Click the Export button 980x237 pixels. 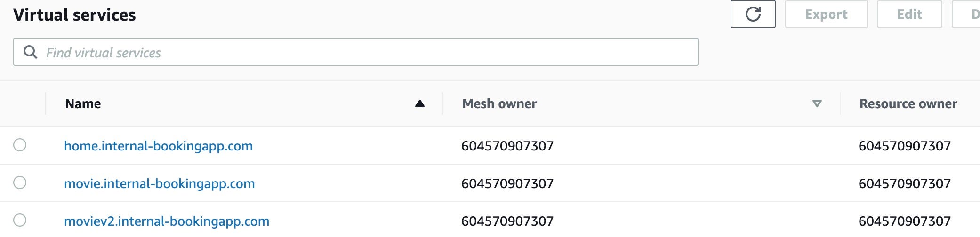(x=826, y=14)
